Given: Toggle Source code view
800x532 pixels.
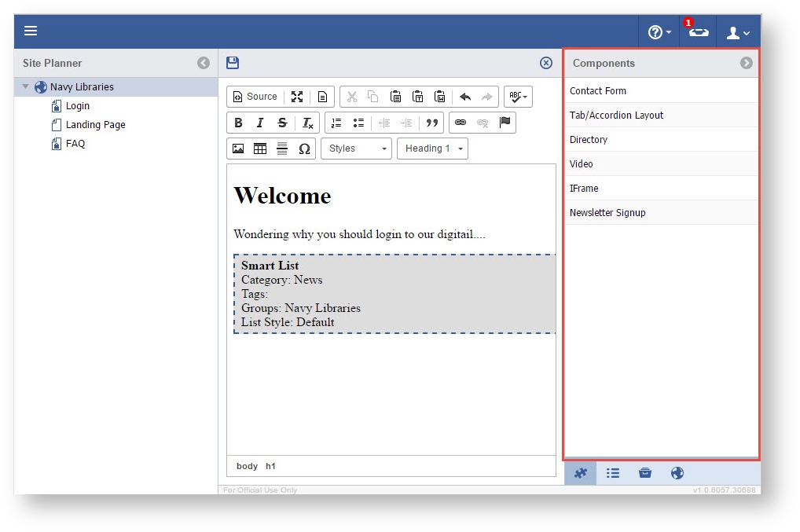Looking at the screenshot, I should [x=255, y=97].
